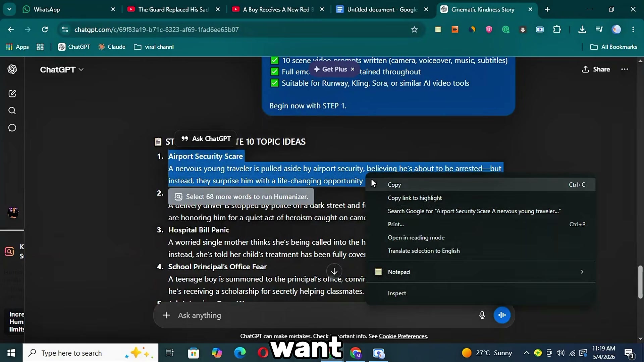Viewport: 644px width, 362px height.
Task: Select Copy link to highlight
Action: pos(480,198)
